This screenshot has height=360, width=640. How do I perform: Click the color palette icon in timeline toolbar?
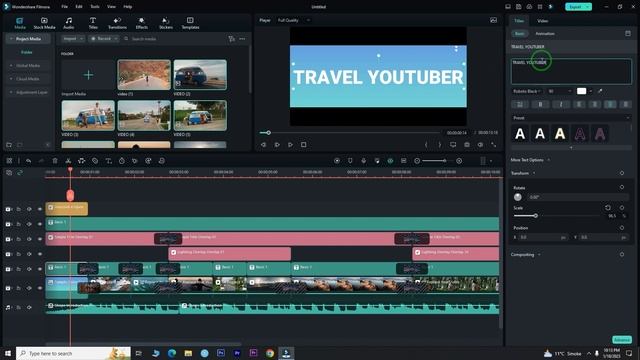(148, 161)
